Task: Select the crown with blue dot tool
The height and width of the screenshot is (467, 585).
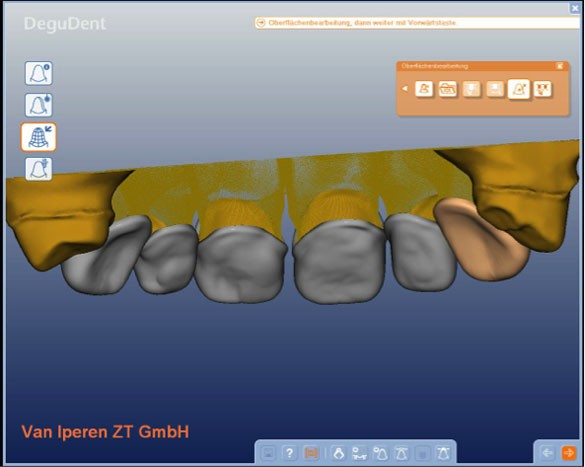Action: 39,105
